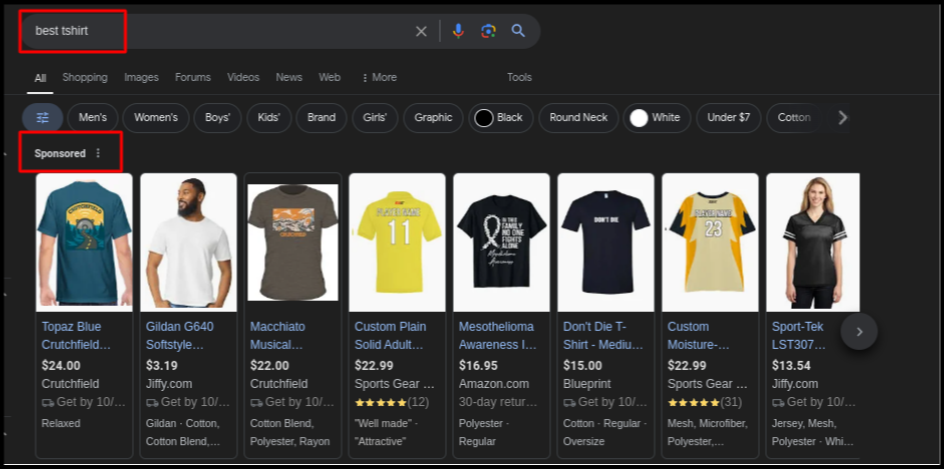Select the White color filter chip
This screenshot has height=469, width=944.
[x=657, y=117]
